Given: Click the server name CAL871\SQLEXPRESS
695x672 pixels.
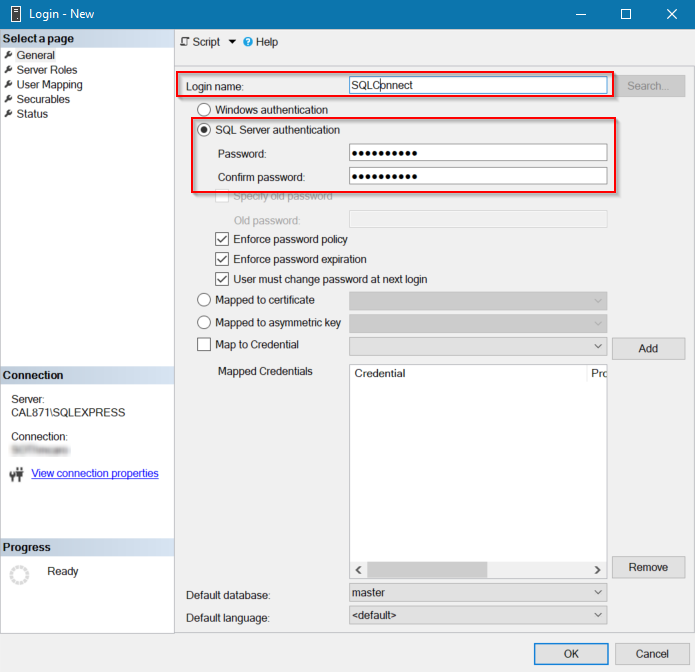Looking at the screenshot, I should 68,413.
